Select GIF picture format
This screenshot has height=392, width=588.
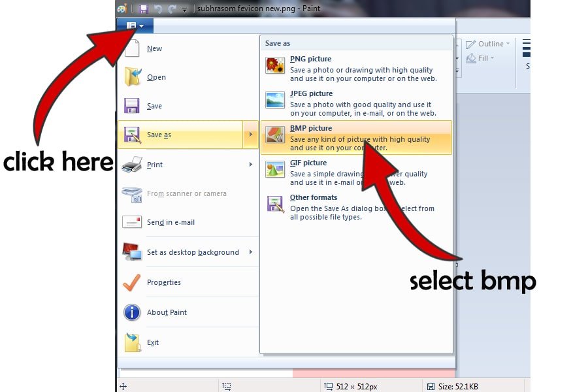pos(356,172)
